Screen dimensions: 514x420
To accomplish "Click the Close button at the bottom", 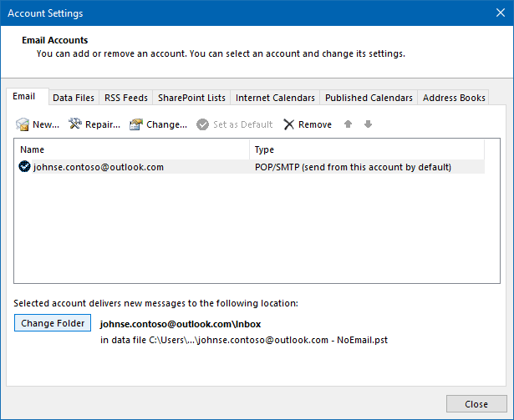I will pyautogui.click(x=476, y=404).
